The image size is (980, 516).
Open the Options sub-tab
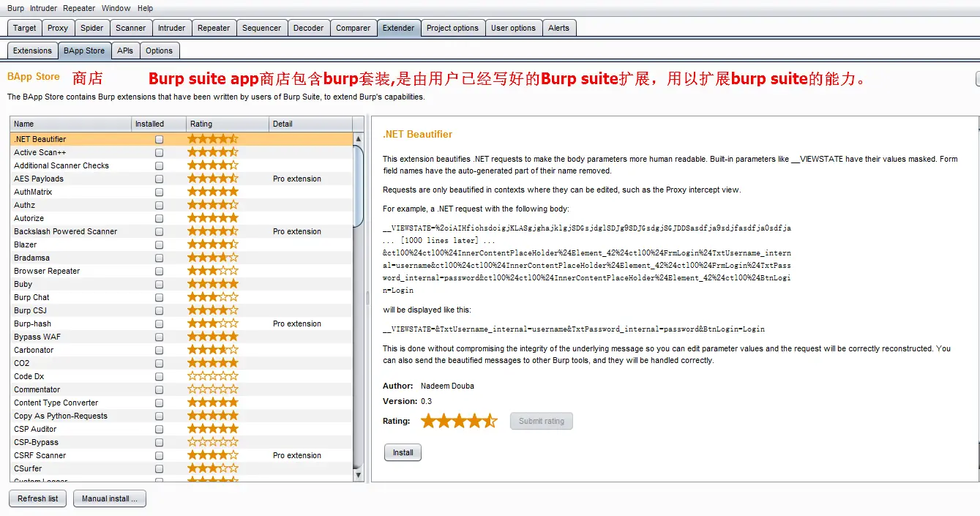(x=159, y=51)
